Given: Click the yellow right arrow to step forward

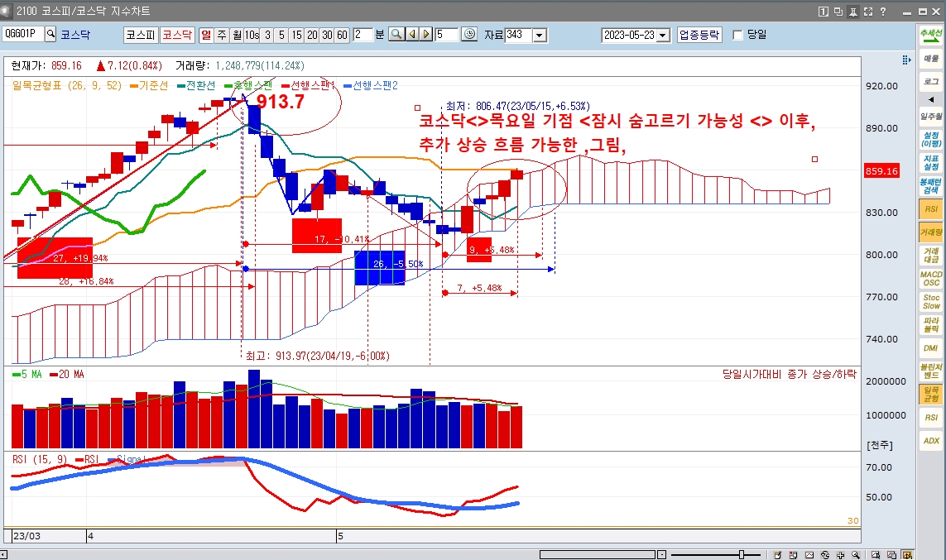Looking at the screenshot, I should point(426,35).
